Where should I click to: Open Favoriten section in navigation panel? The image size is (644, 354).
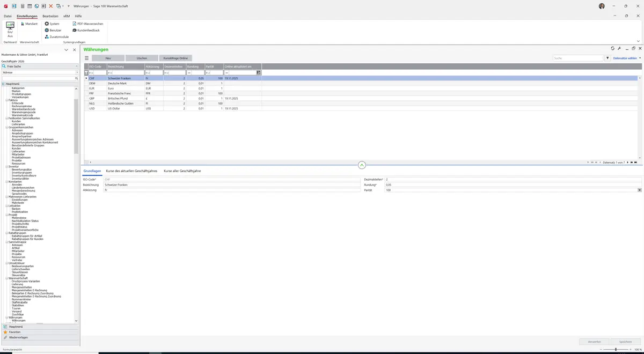(x=40, y=332)
